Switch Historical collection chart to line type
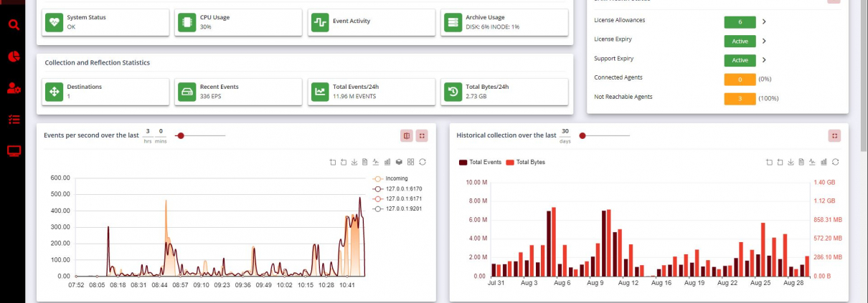The width and height of the screenshot is (868, 303). [x=812, y=162]
